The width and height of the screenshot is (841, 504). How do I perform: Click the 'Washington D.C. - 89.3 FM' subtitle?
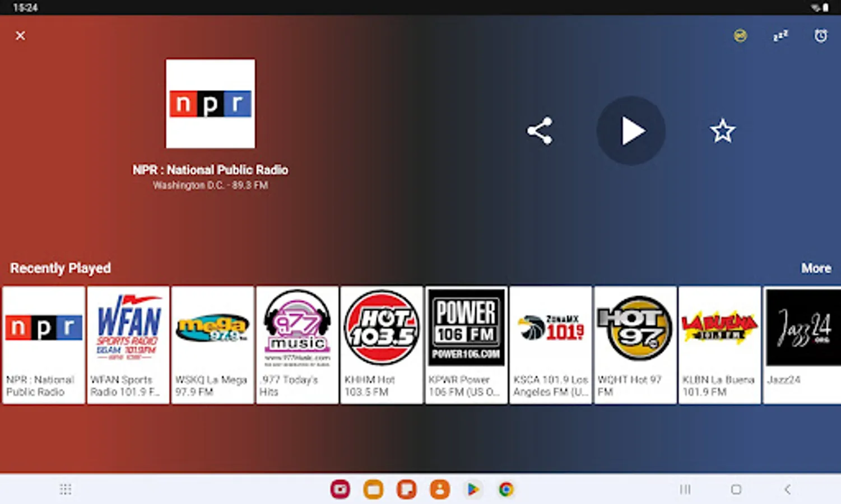[x=210, y=185]
